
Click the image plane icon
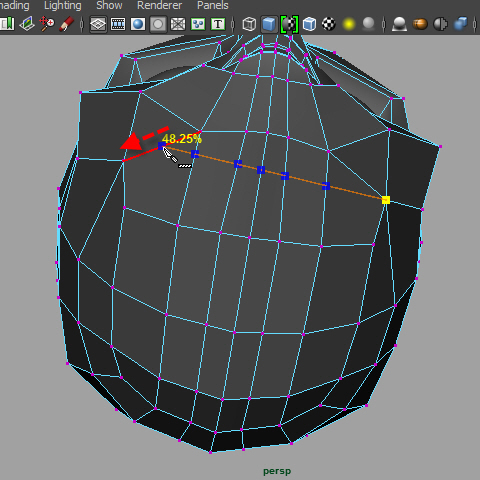[27, 24]
